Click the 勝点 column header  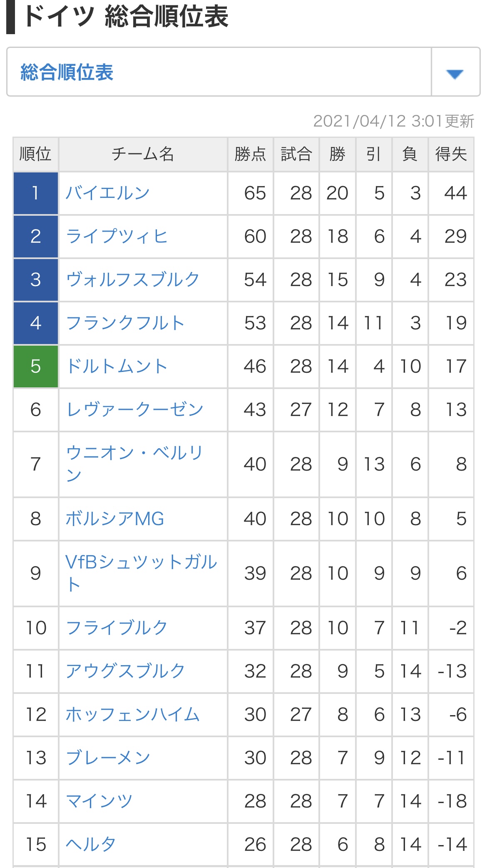[250, 154]
